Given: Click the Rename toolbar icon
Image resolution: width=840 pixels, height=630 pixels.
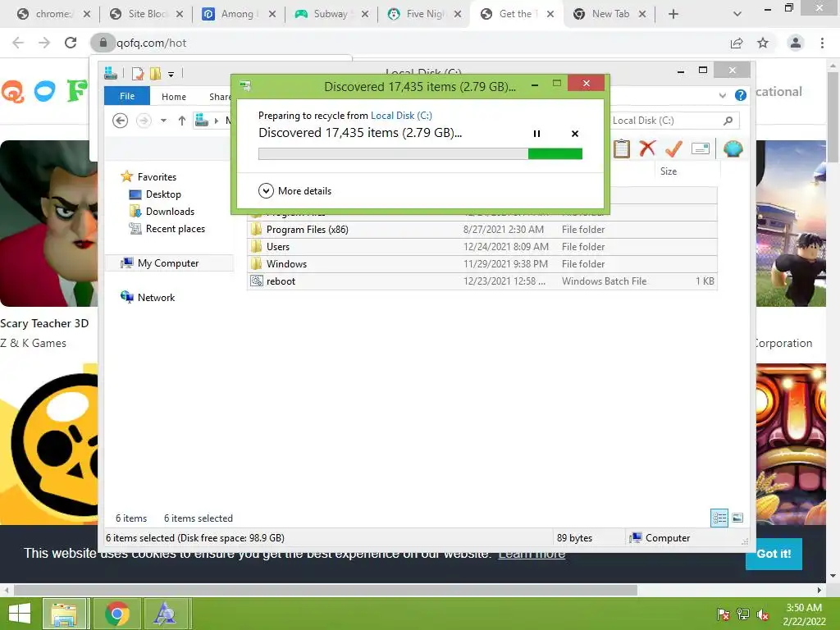Looking at the screenshot, I should click(701, 148).
